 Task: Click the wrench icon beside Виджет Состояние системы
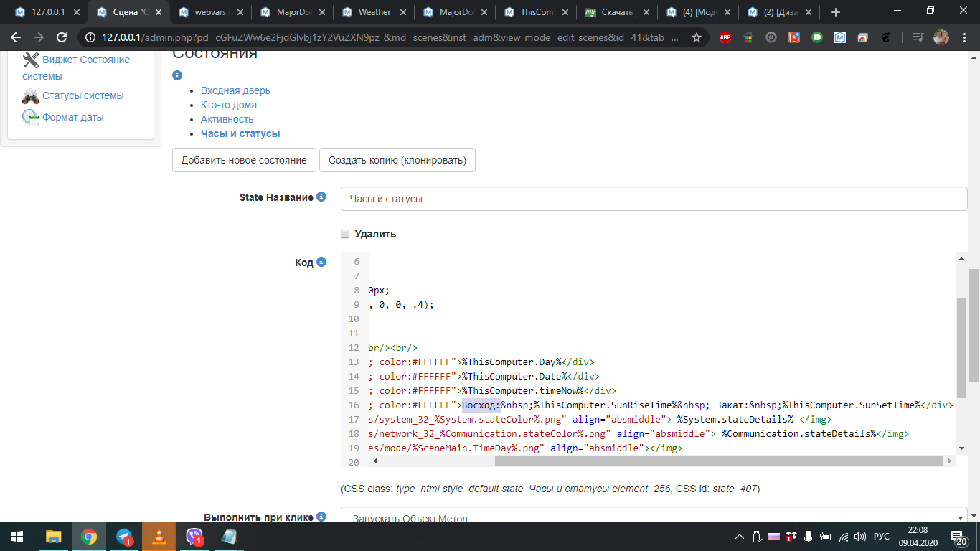click(x=31, y=60)
